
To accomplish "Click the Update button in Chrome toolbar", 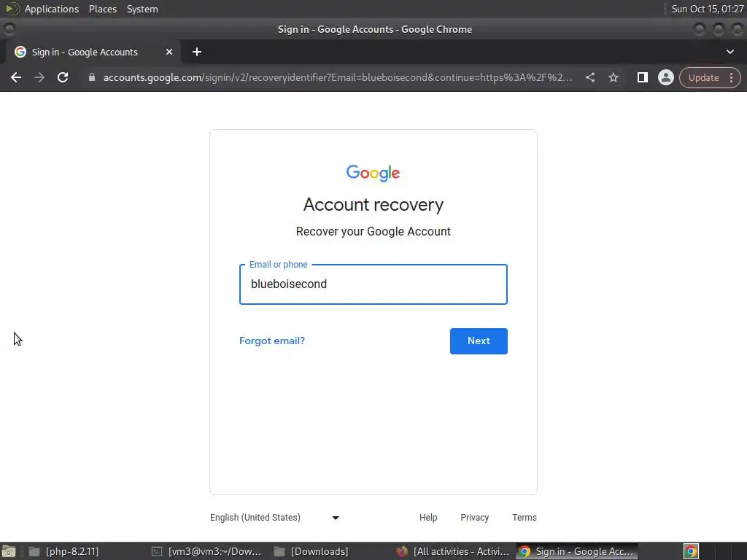I will pos(703,77).
